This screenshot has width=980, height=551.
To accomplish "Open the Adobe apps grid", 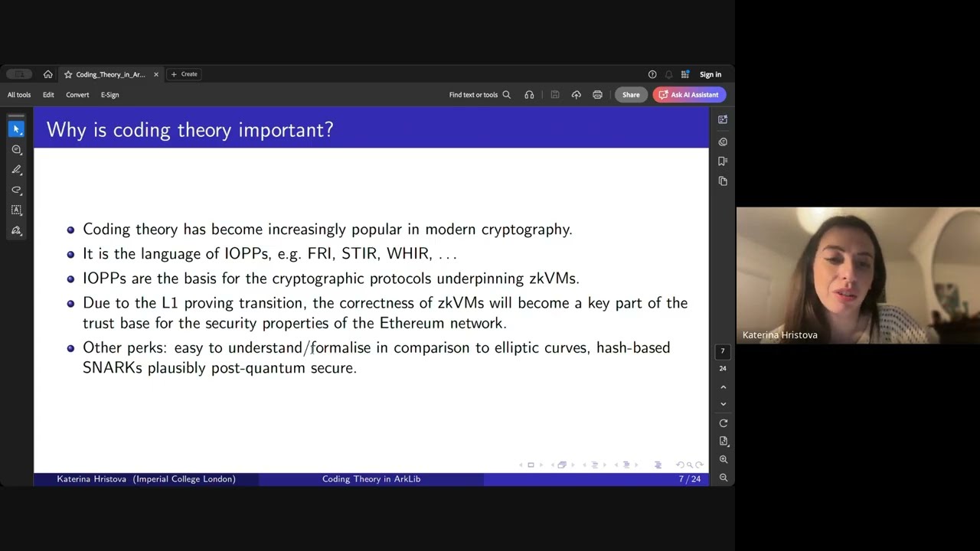I will (x=685, y=74).
